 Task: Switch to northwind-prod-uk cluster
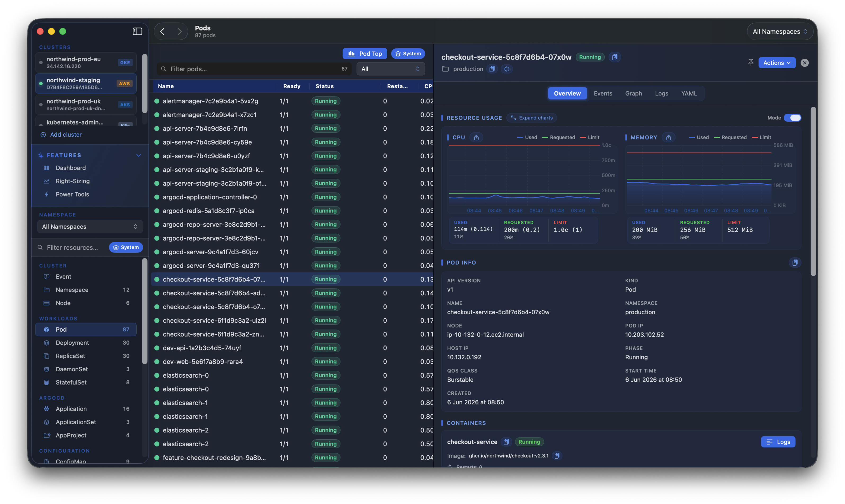(86, 105)
